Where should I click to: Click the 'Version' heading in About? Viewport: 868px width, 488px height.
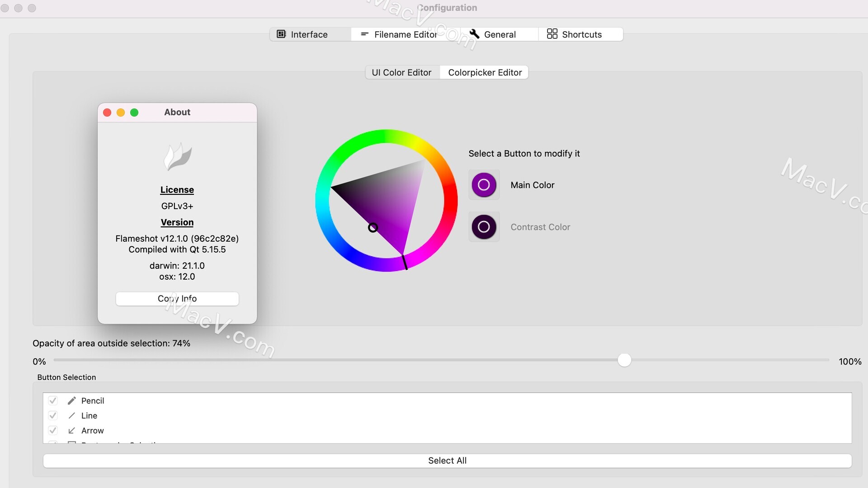[x=177, y=222]
